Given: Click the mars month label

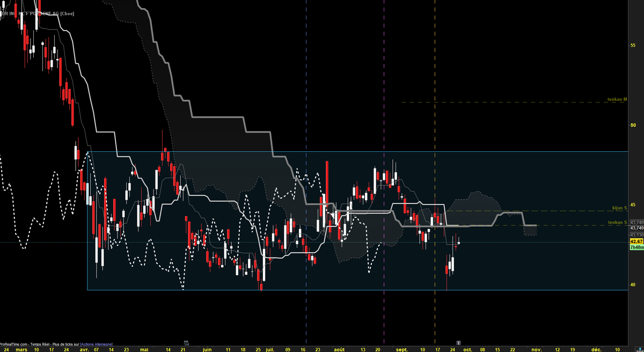Looking at the screenshot, I should [21, 349].
